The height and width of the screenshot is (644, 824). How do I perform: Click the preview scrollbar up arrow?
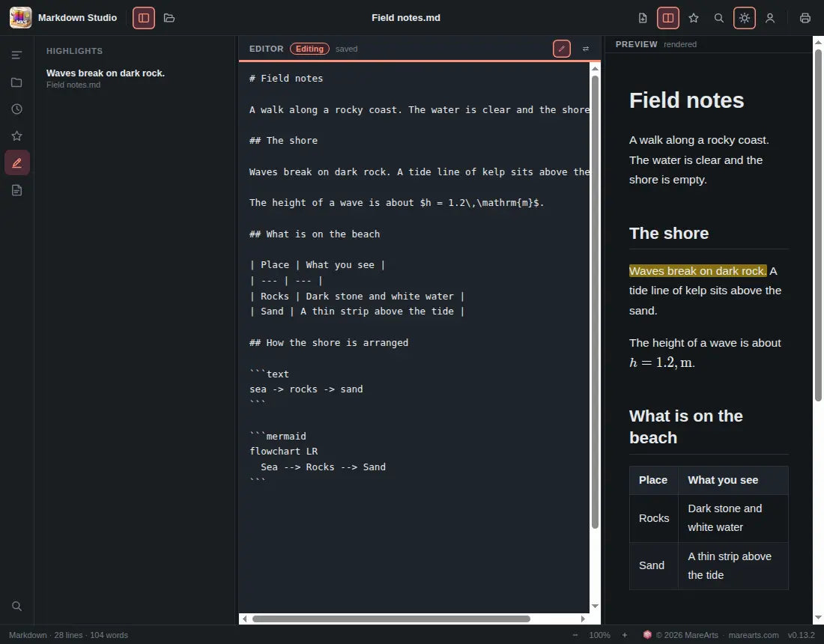click(818, 41)
